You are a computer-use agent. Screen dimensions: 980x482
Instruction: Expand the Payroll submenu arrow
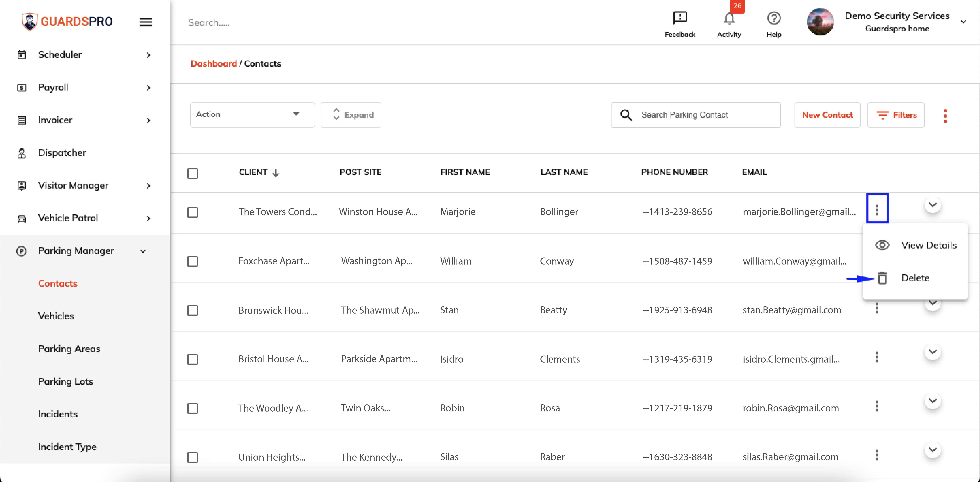click(148, 88)
